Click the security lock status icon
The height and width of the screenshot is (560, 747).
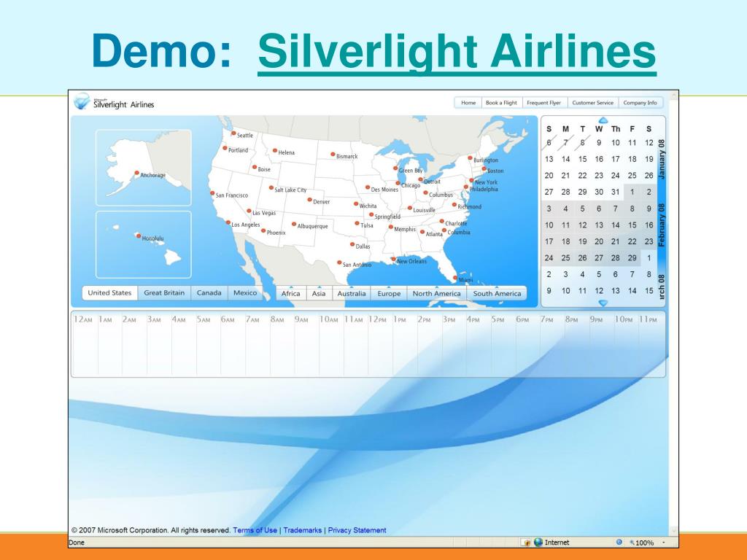pyautogui.click(x=526, y=542)
